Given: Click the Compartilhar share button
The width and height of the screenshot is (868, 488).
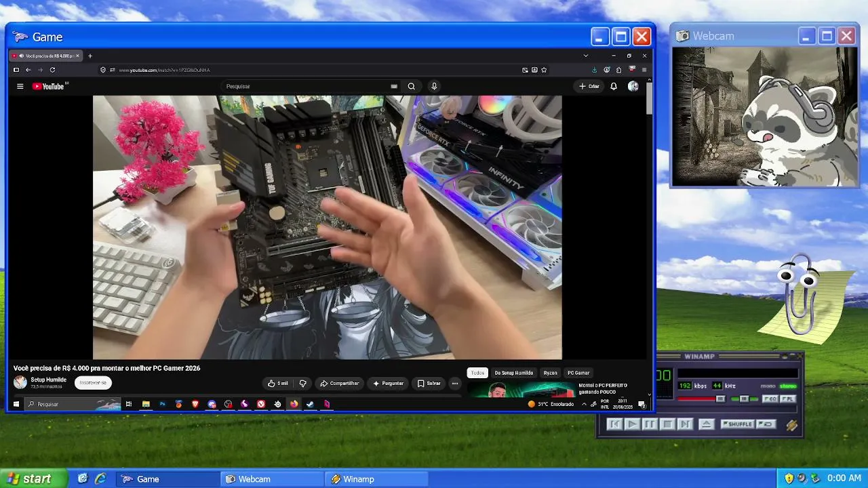Looking at the screenshot, I should 340,384.
